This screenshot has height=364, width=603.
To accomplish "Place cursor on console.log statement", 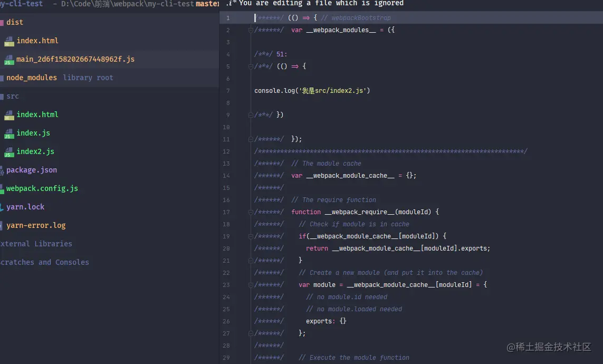I will point(312,91).
